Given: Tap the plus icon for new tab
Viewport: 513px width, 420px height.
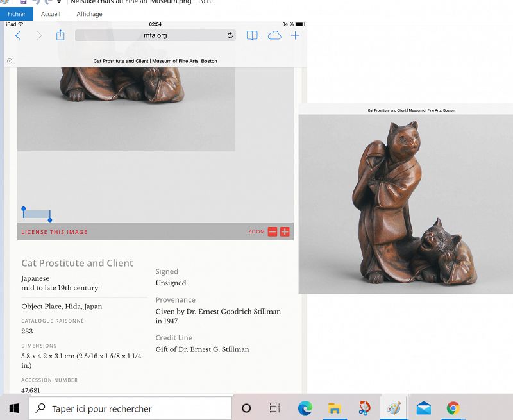Looking at the screenshot, I should tap(295, 35).
